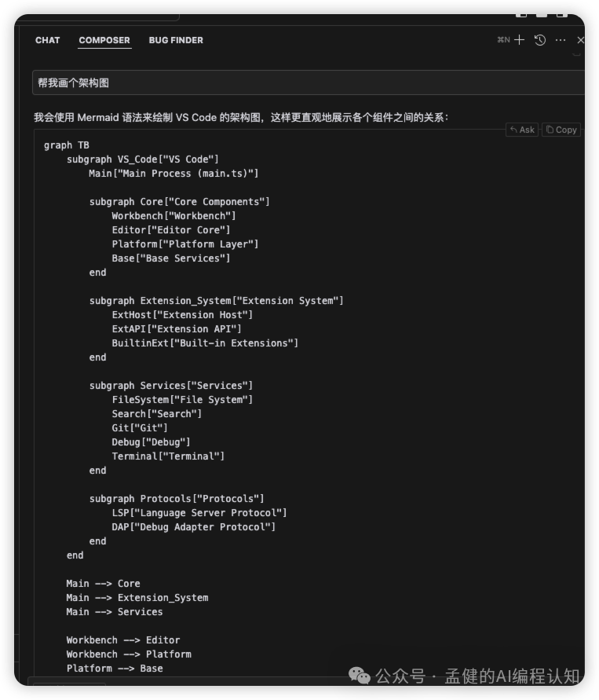This screenshot has height=700, width=599.
Task: Click the 'ExtAPI["Extension API"]' line
Action: pos(177,329)
